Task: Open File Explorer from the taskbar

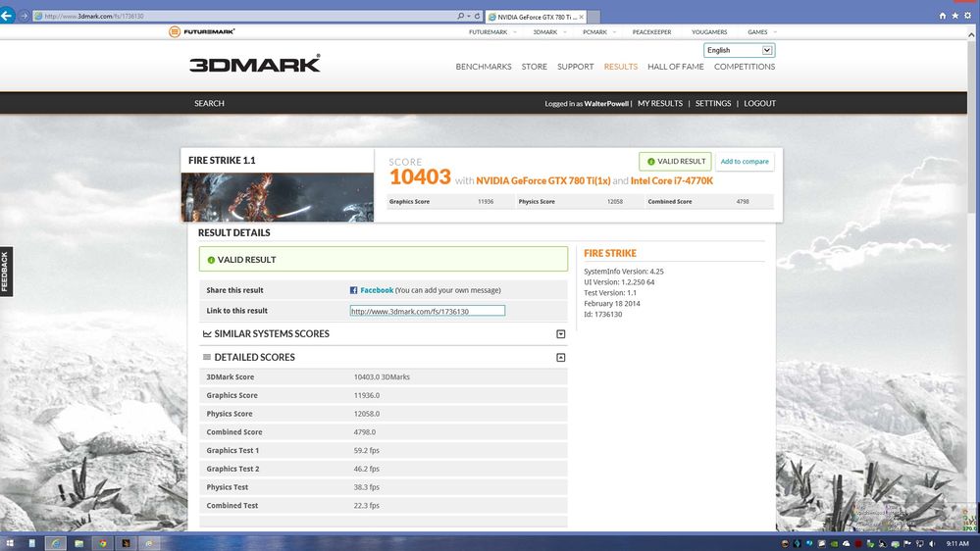Action: (x=79, y=543)
